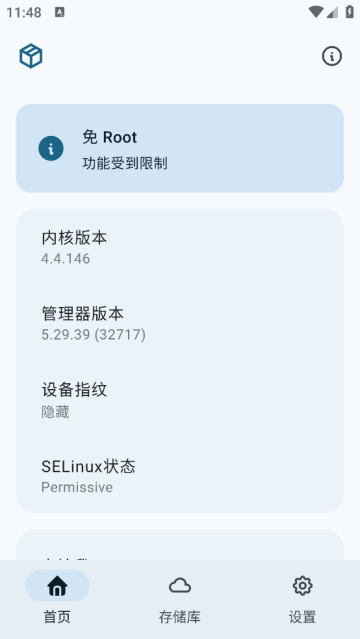Reveal the hidden 设备指纹 entry
The width and height of the screenshot is (360, 639).
[x=180, y=399]
